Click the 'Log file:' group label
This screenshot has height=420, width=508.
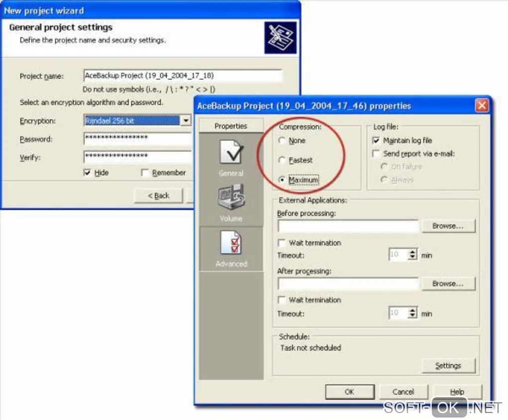pyautogui.click(x=386, y=127)
